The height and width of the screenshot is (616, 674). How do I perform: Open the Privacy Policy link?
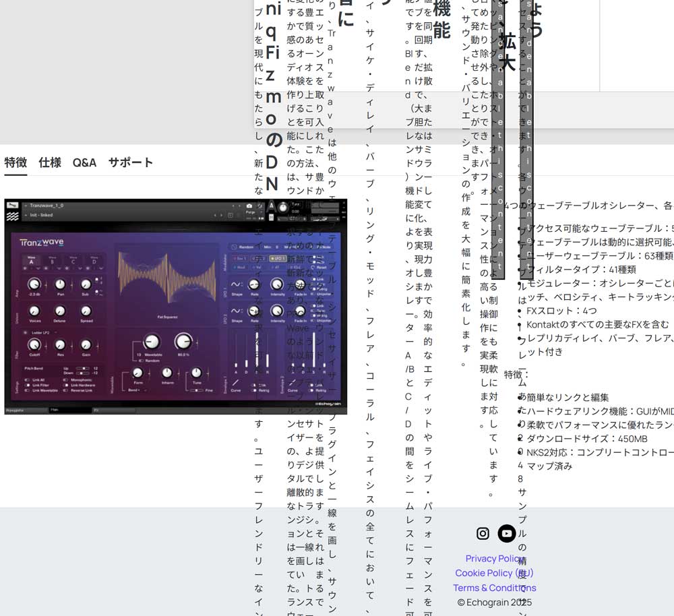(x=494, y=559)
